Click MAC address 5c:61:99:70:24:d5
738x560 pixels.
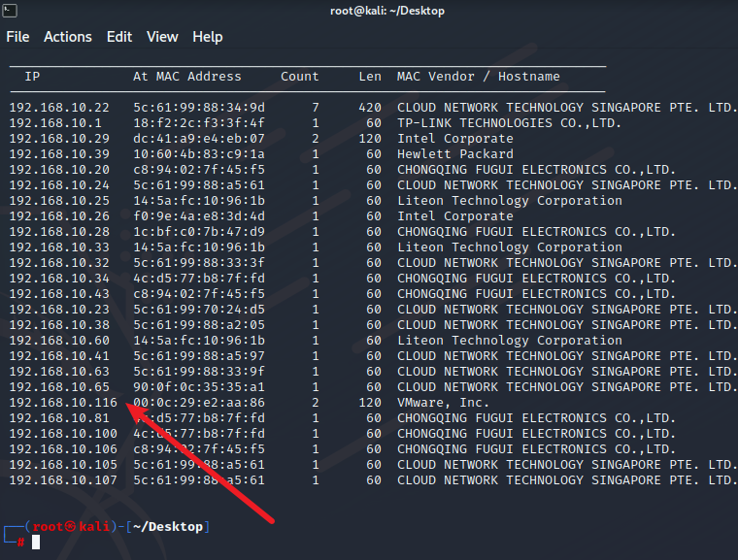coord(199,310)
